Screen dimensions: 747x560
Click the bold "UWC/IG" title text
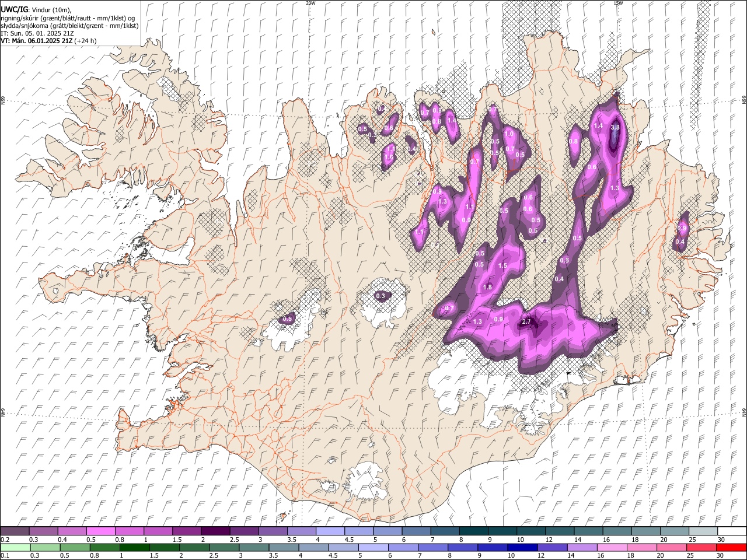[13, 10]
